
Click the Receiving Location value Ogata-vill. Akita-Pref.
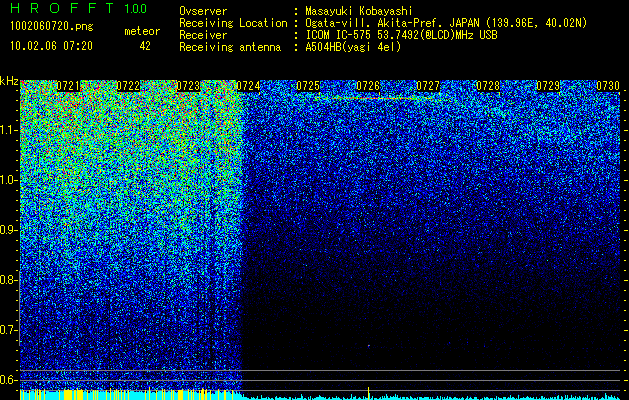click(375, 23)
